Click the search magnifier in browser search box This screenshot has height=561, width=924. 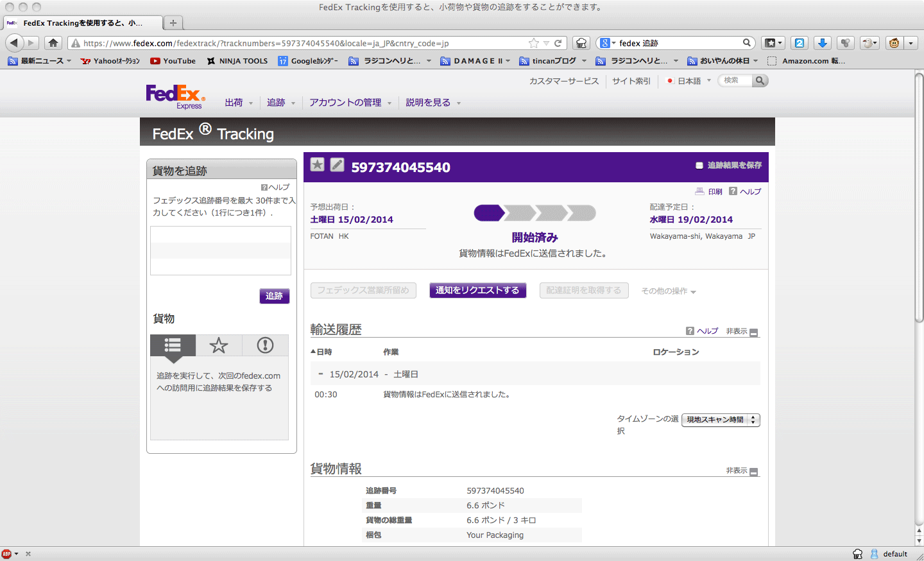[747, 43]
